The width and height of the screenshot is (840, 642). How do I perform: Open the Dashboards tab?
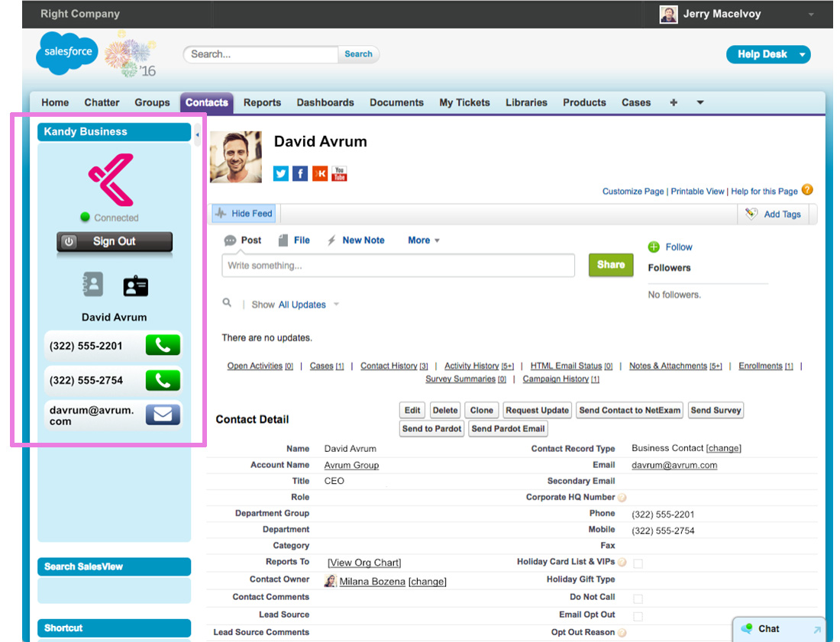325,102
